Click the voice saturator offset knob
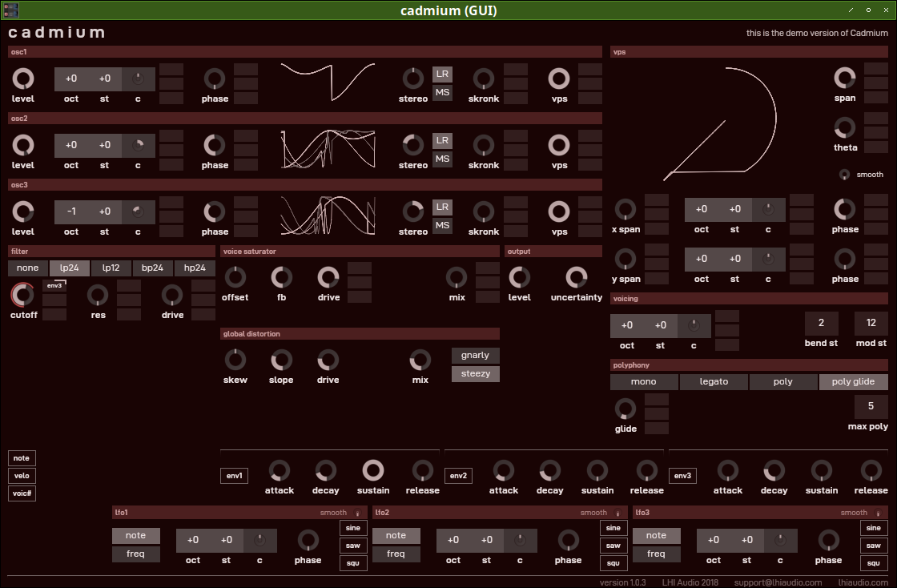 click(235, 277)
